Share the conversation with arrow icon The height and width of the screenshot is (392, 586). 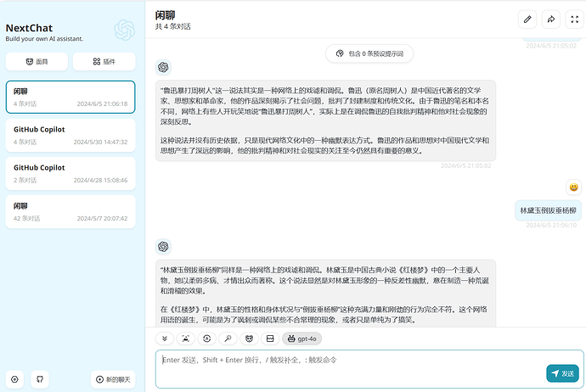[x=551, y=20]
